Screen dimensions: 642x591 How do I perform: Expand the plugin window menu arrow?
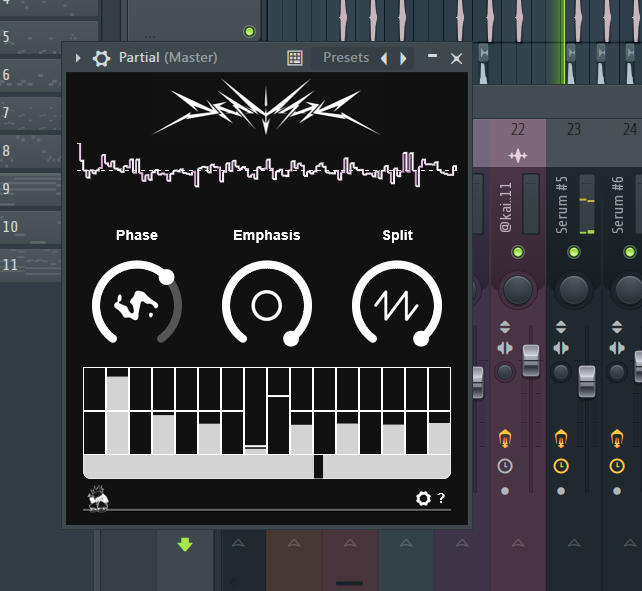click(78, 58)
